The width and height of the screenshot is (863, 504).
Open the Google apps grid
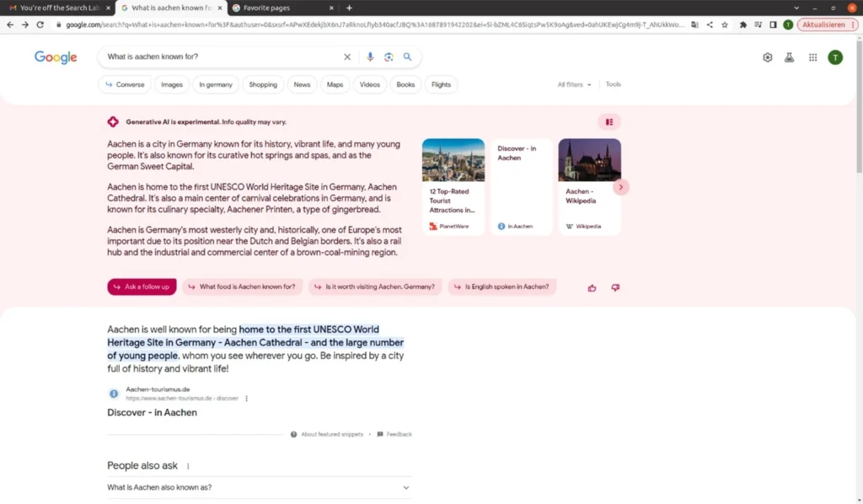812,57
